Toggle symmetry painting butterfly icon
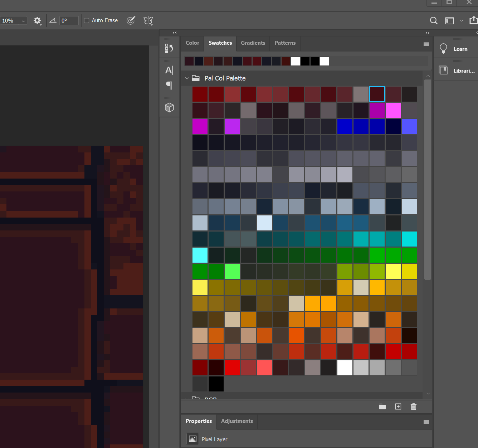The image size is (478, 448). click(148, 20)
